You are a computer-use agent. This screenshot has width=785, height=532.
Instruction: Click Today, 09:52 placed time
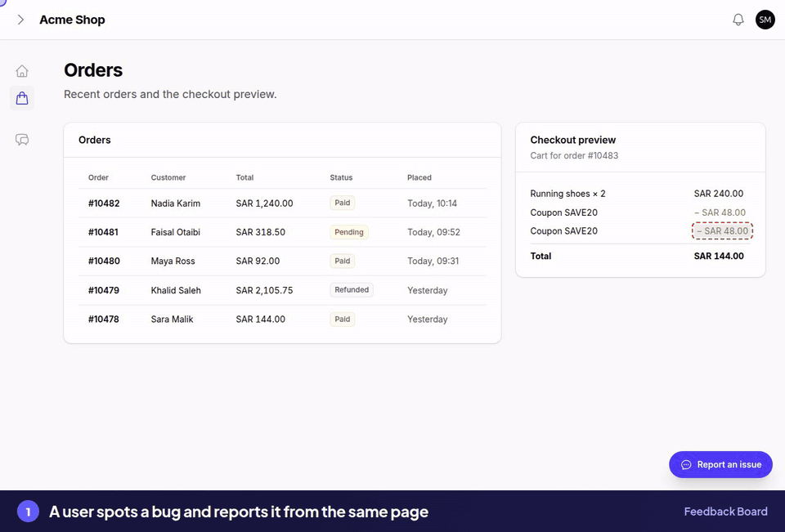tap(433, 232)
